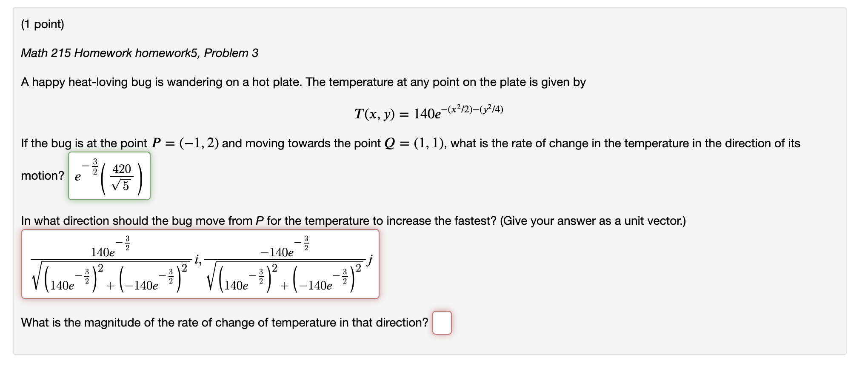This screenshot has width=868, height=367.
Task: Click the '(1 point)' label
Action: click(x=43, y=24)
